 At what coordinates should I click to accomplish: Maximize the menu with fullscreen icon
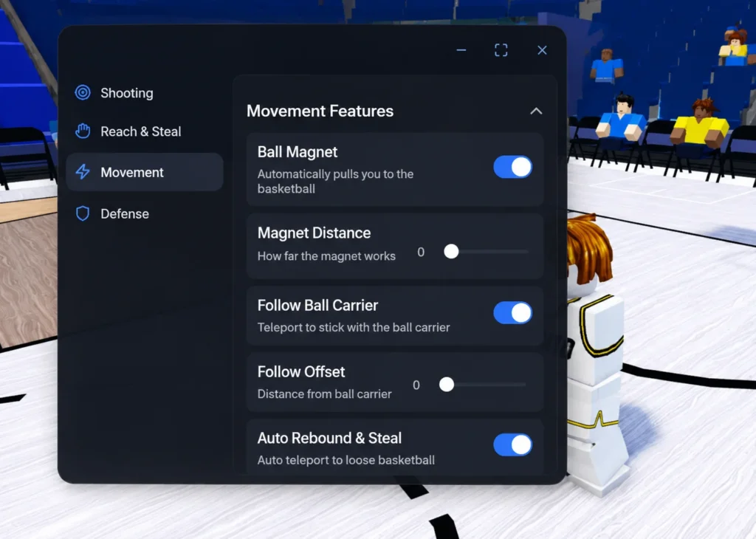pos(501,50)
